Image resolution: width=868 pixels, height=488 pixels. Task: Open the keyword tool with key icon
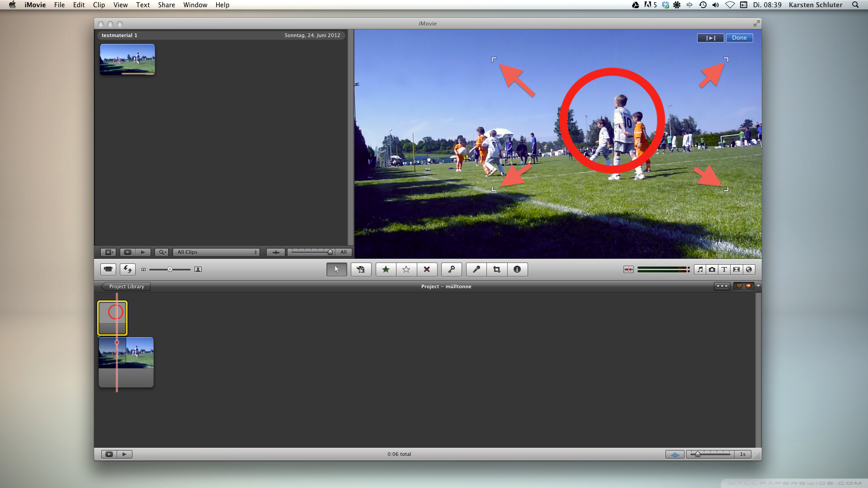click(x=451, y=269)
